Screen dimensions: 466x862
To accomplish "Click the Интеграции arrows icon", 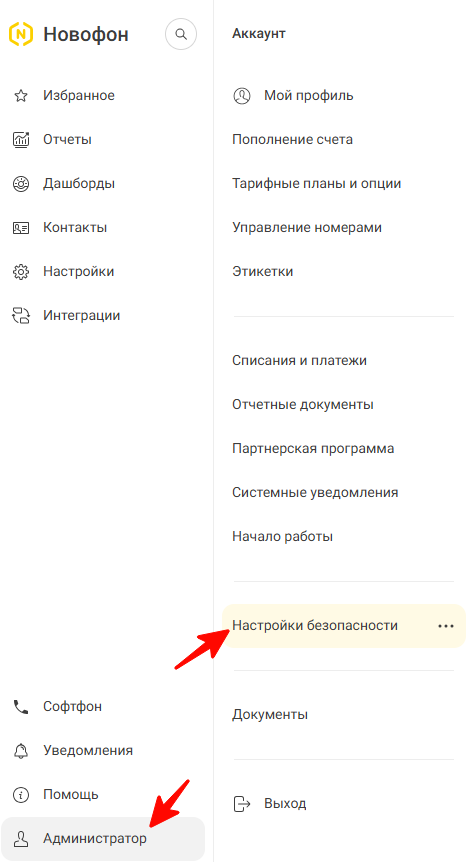I will click(x=21, y=316).
